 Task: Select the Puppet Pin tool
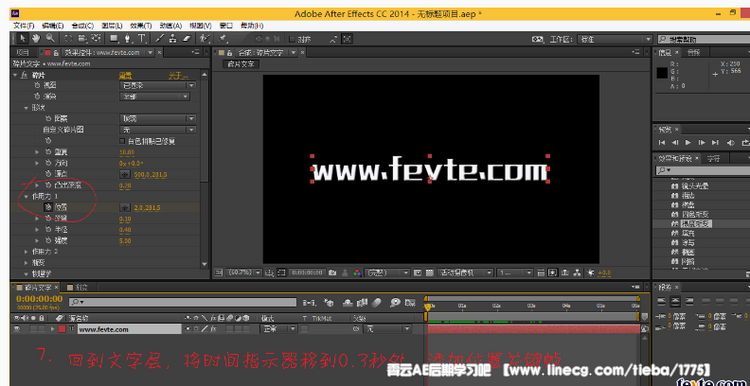(222, 38)
